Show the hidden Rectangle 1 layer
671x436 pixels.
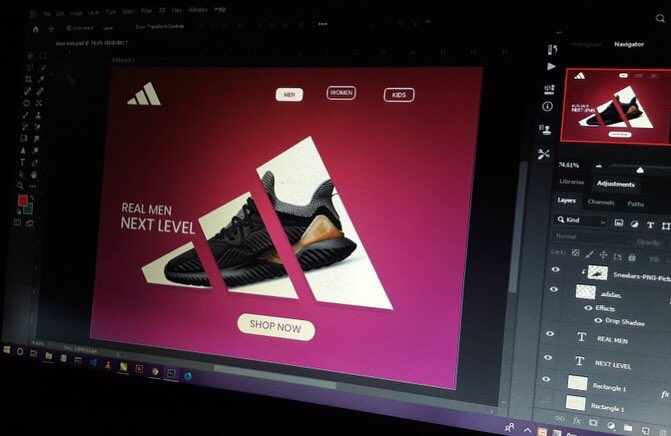click(x=544, y=400)
